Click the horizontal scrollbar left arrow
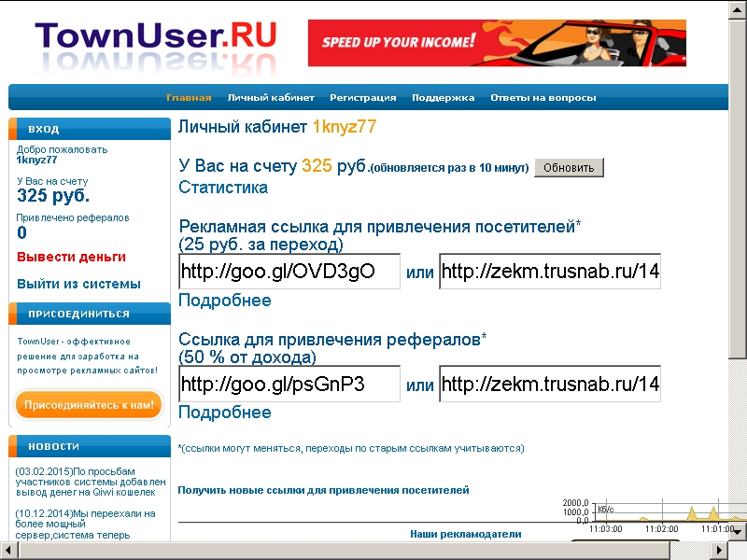The image size is (747, 560). point(9,551)
